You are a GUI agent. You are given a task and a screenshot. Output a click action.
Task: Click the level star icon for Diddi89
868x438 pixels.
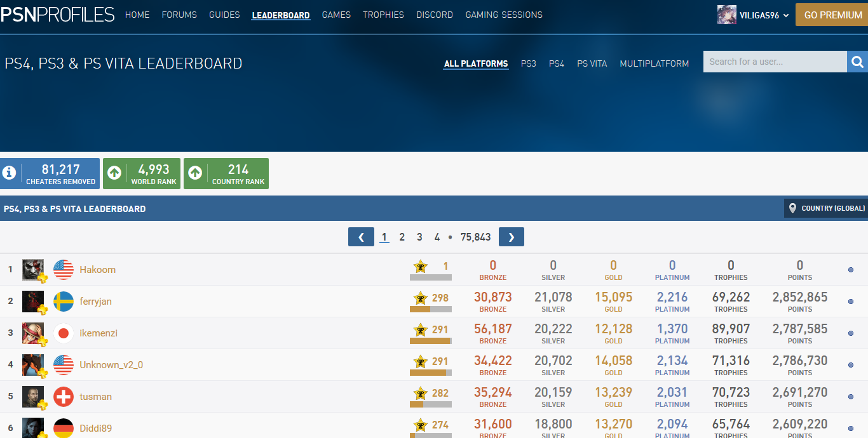tap(420, 425)
